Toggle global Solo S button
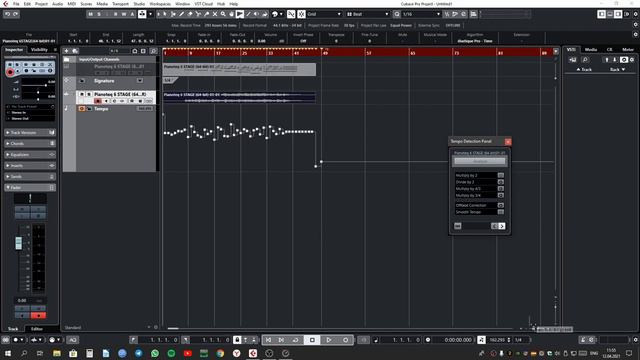The height and width of the screenshot is (360, 640). coord(99,14)
